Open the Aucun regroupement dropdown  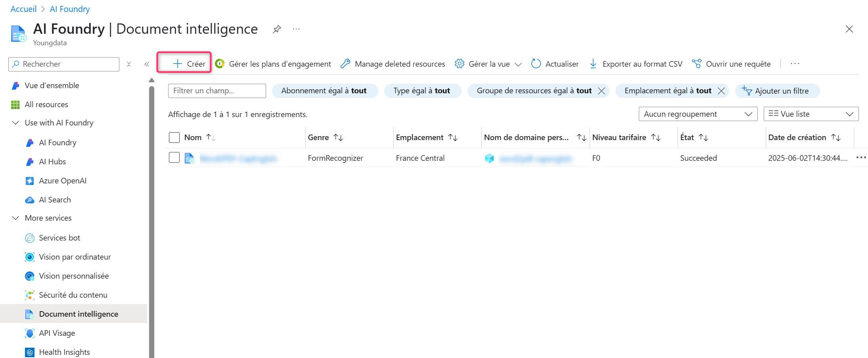(x=698, y=114)
